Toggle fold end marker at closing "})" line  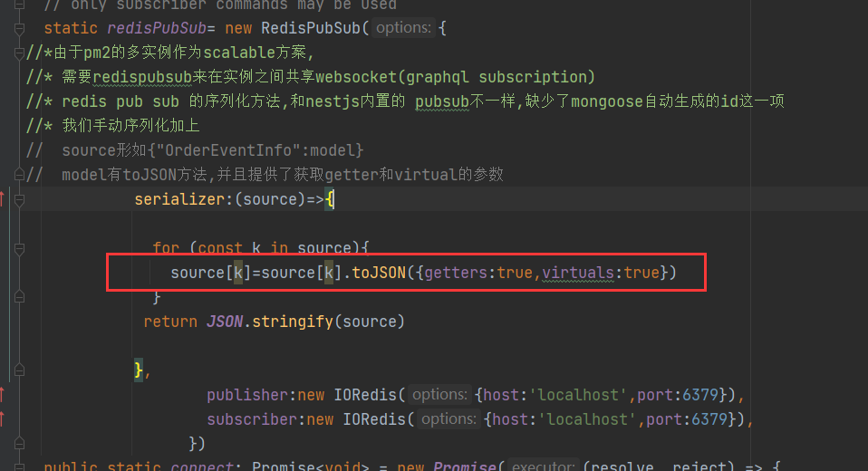19,444
